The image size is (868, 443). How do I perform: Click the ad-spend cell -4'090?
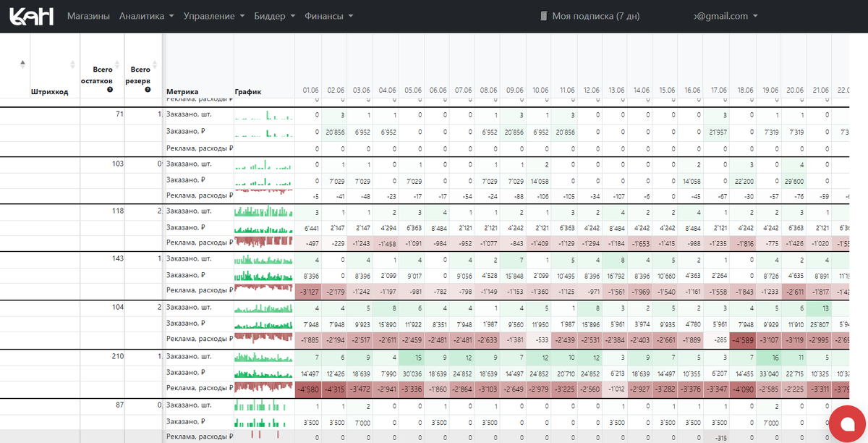(743, 388)
